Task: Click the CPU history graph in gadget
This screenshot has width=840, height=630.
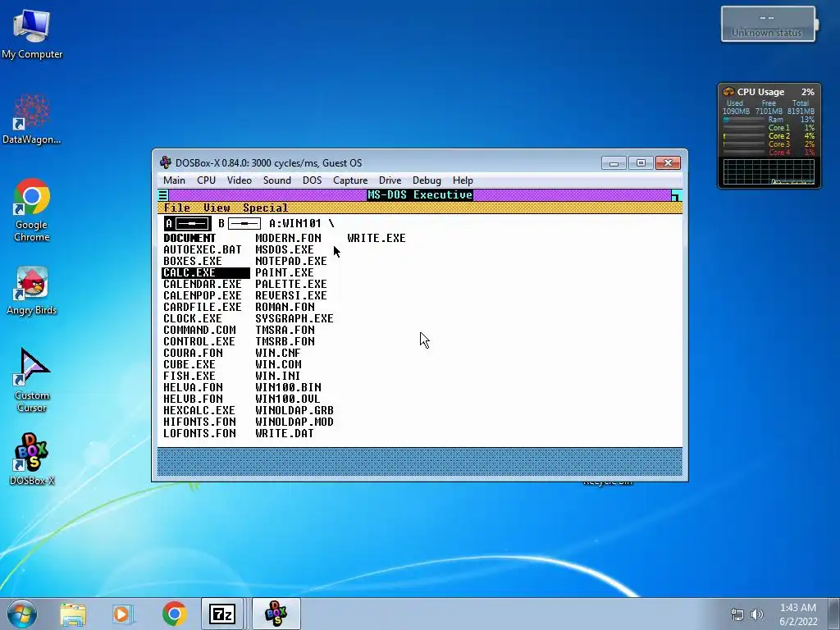Action: (x=769, y=172)
